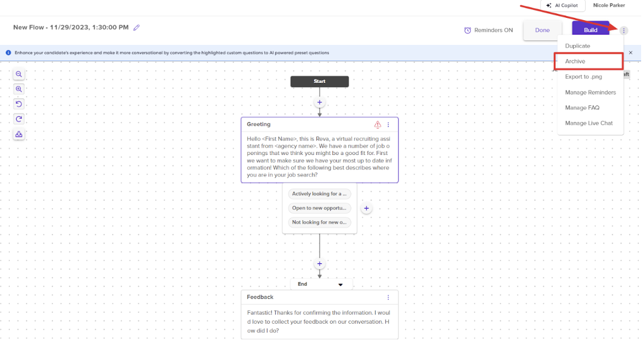This screenshot has width=644, height=348.
Task: Choose Export to .png option
Action: [x=583, y=77]
